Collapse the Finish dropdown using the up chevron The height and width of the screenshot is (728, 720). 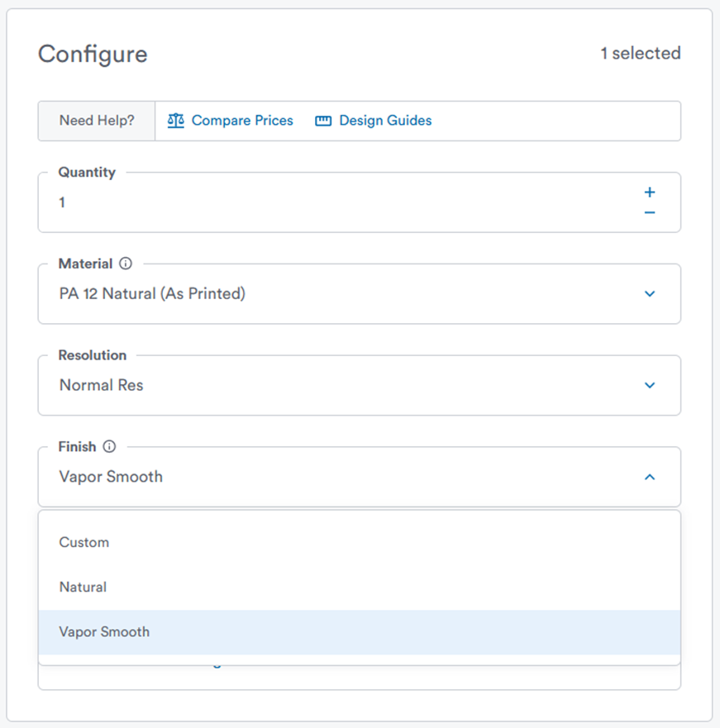click(x=650, y=477)
